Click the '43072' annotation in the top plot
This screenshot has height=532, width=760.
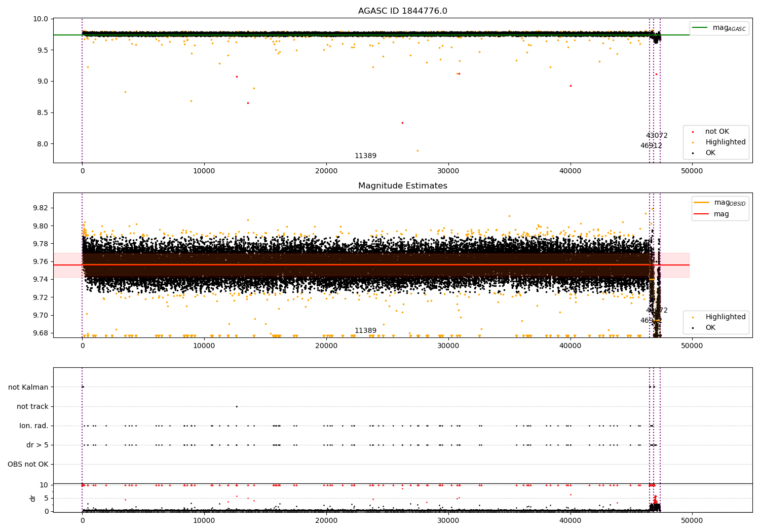[x=657, y=136]
